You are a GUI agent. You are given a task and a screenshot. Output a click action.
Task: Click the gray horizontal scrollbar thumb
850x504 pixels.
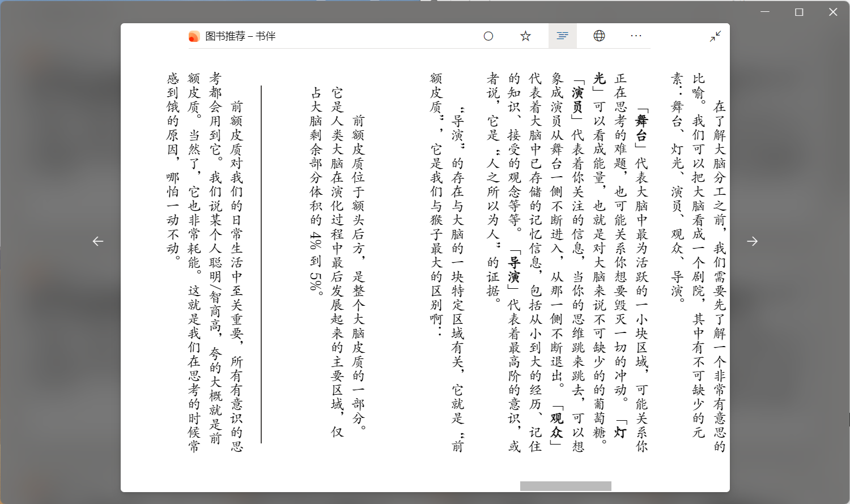click(566, 486)
